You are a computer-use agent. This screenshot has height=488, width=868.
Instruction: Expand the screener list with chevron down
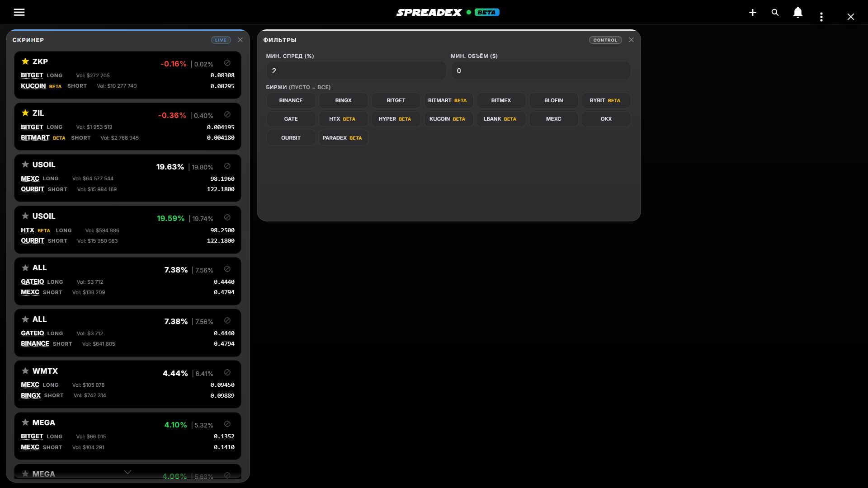[x=127, y=472]
